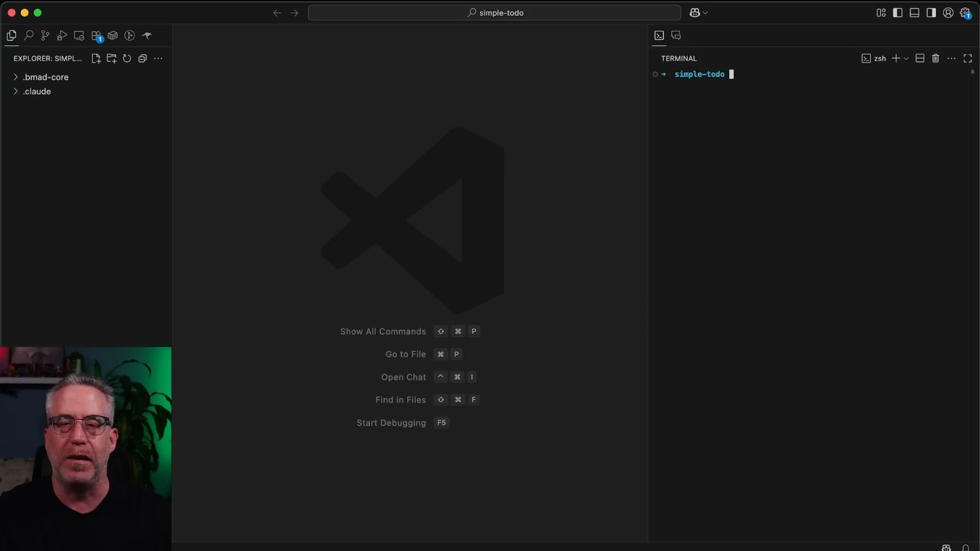Split the terminal pane
Viewport: 980px width, 551px height.
coord(920,59)
